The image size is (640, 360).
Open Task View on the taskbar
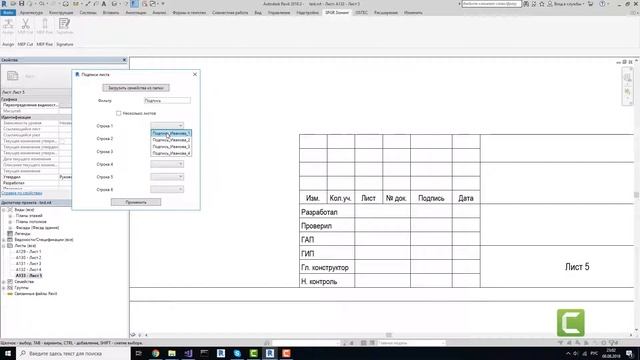coord(139,353)
